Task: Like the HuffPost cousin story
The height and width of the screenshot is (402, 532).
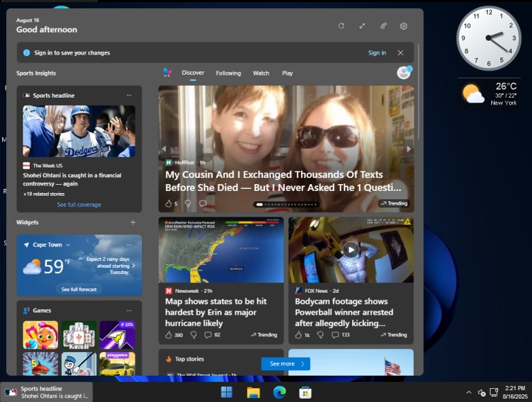Action: point(169,203)
